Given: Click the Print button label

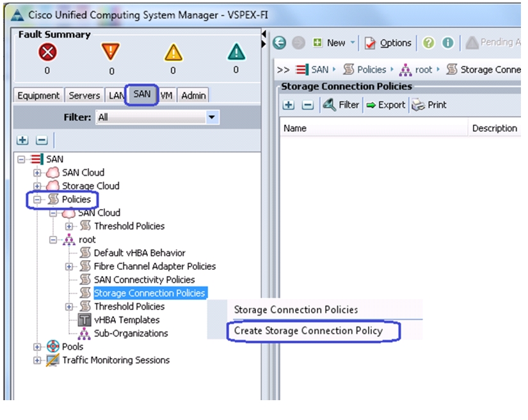Looking at the screenshot, I should 437,105.
